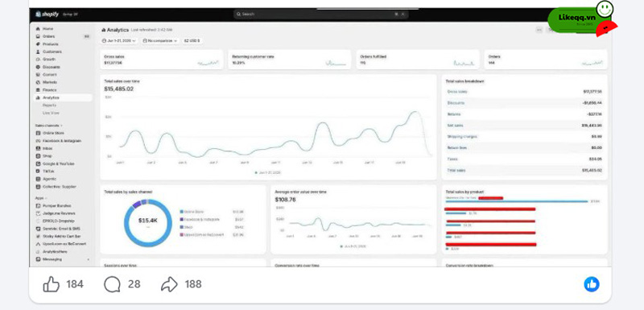Image resolution: width=644 pixels, height=310 pixels.
Task: Open the Google & YouTube channel
Action: [x=58, y=163]
